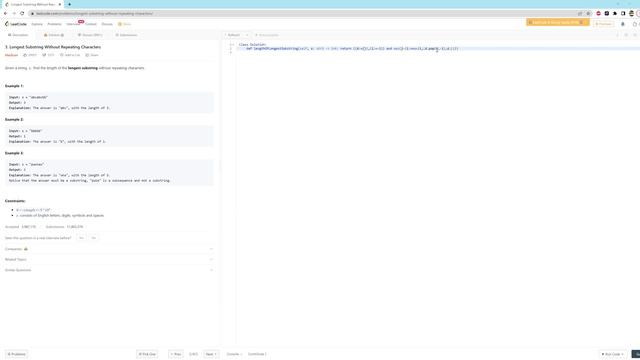Viewport: 640px width, 360px height.
Task: Go to next problem with Next
Action: pos(211,354)
